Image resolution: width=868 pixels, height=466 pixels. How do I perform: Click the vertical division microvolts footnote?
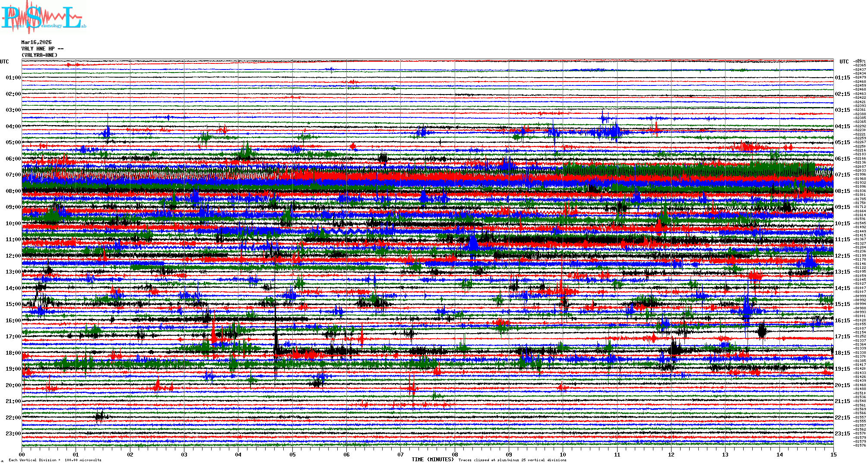click(55, 460)
